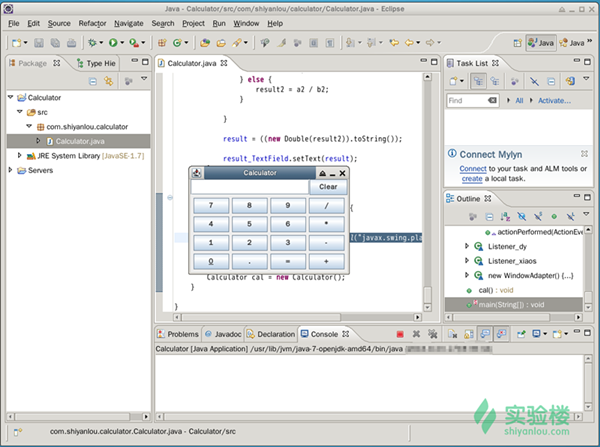Click the Open Type toolbar icon
This screenshot has width=600, height=447.
click(205, 42)
